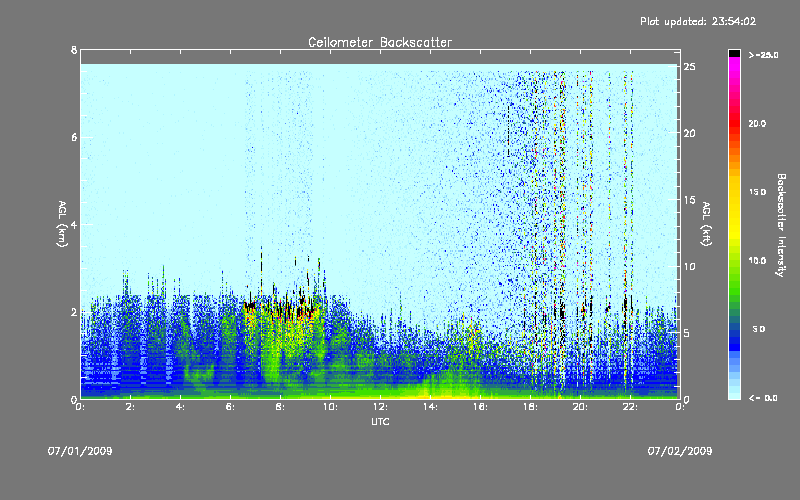Click the '>=25.0' colorbar tick label
800x500 pixels.
(x=763, y=55)
